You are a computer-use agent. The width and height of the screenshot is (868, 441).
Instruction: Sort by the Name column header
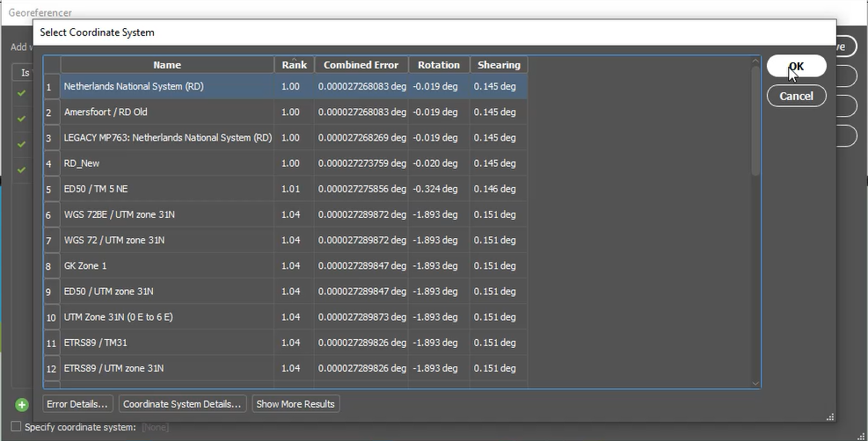tap(167, 65)
